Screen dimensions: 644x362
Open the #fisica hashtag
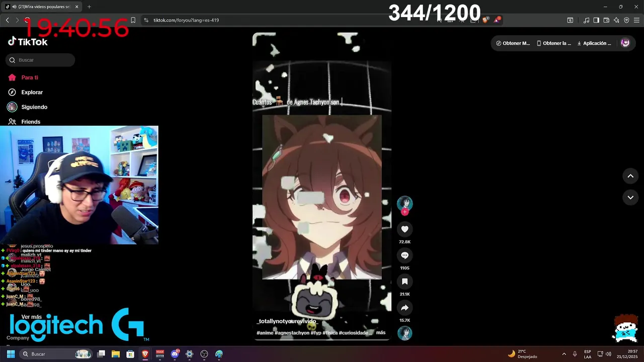(330, 333)
